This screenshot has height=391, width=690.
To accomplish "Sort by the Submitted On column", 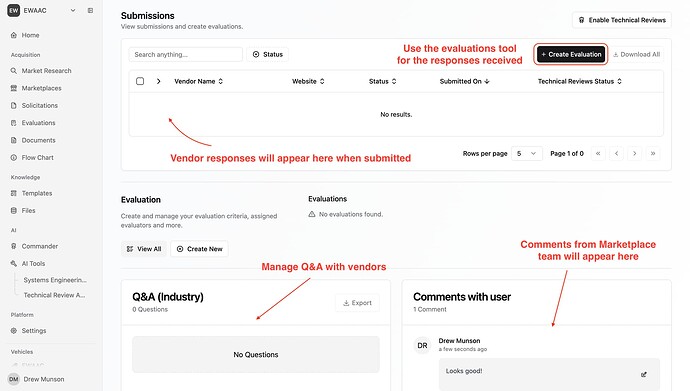I will pos(464,81).
